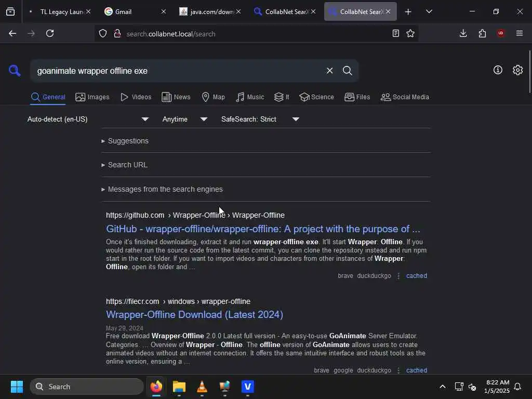Image resolution: width=532 pixels, height=399 pixels.
Task: Open GitHub wrapper-offline result link
Action: click(263, 229)
